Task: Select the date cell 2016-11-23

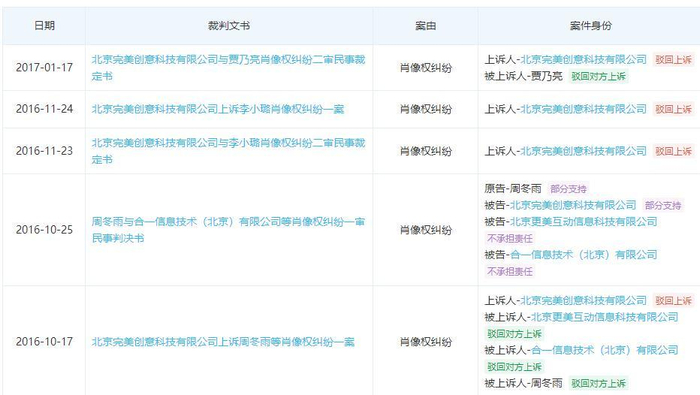Action: tap(44, 151)
